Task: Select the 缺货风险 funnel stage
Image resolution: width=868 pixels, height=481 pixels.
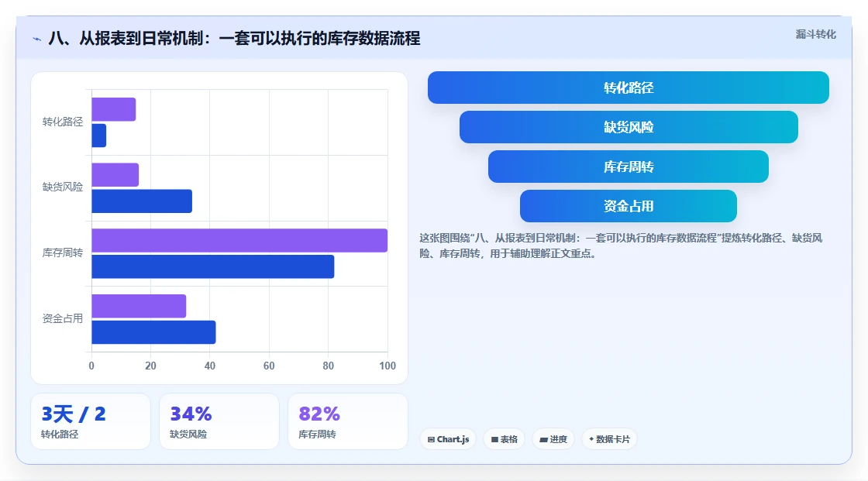Action: [629, 127]
